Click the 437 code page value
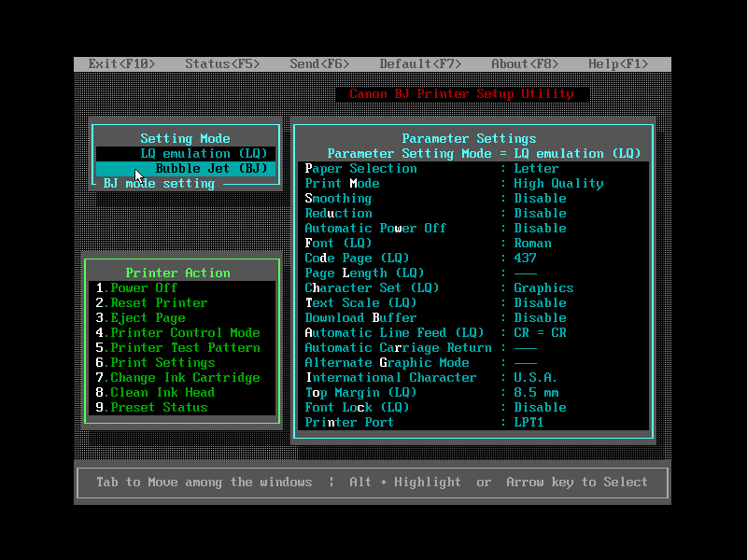Image resolution: width=747 pixels, height=560 pixels. (x=525, y=259)
